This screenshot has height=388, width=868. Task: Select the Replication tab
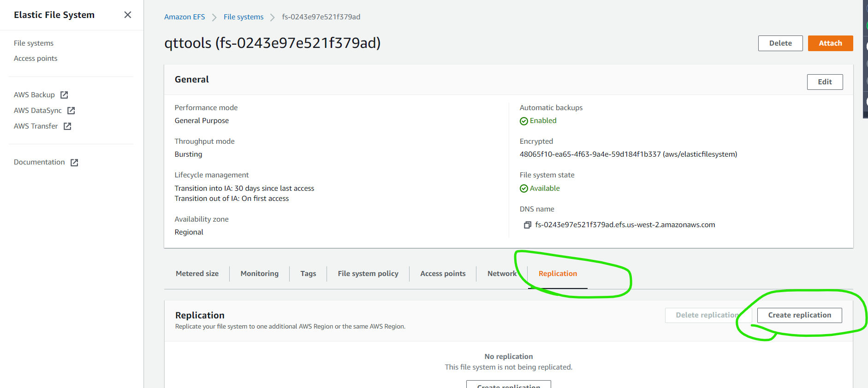click(x=558, y=274)
